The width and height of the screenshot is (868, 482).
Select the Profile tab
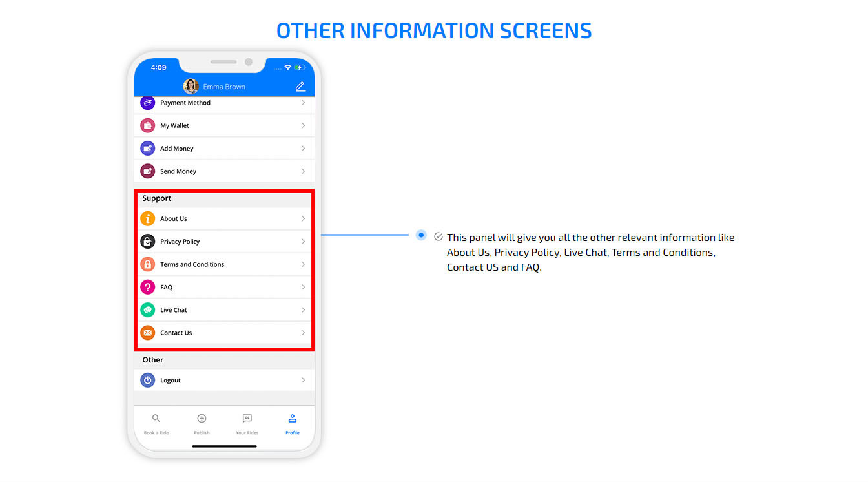point(293,424)
